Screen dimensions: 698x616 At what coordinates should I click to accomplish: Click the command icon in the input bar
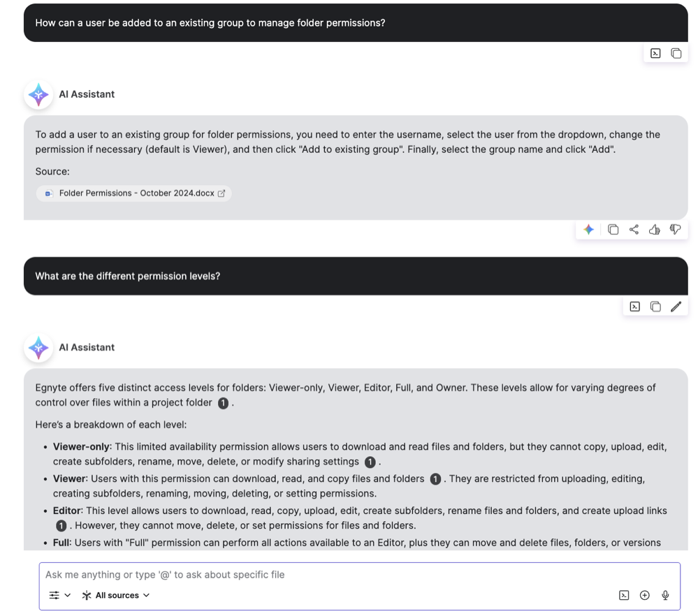click(623, 595)
